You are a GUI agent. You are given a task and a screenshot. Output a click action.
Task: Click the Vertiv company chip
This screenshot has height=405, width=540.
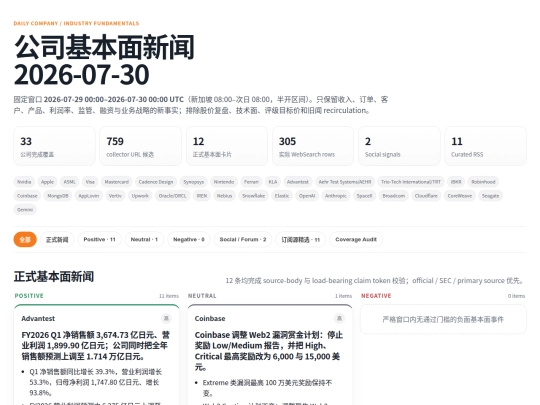tap(115, 196)
